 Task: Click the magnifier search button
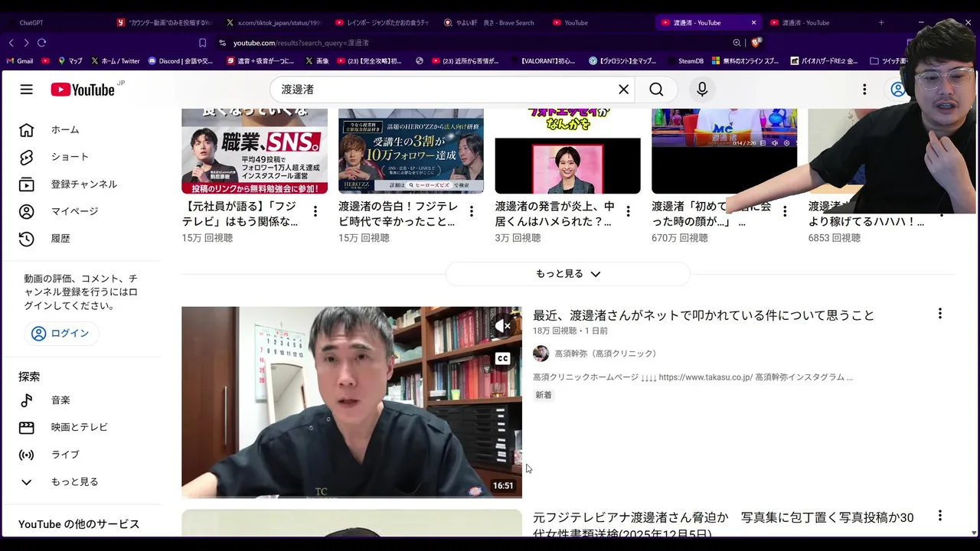tap(656, 90)
